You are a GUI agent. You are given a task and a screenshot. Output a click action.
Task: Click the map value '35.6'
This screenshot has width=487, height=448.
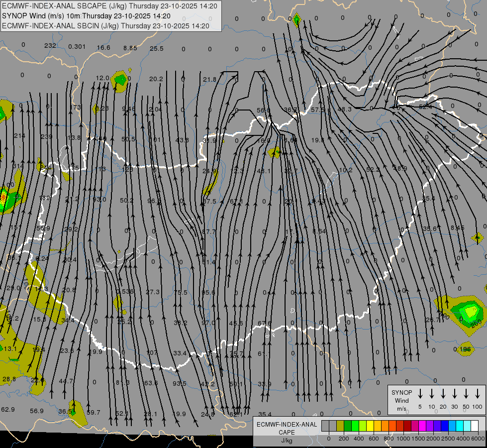(x=429, y=229)
